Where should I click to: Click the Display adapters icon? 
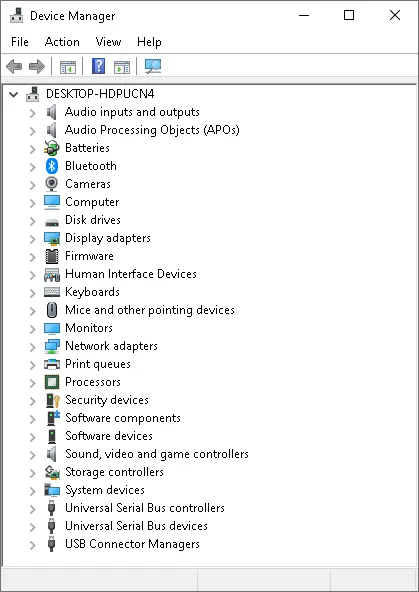click(x=52, y=238)
